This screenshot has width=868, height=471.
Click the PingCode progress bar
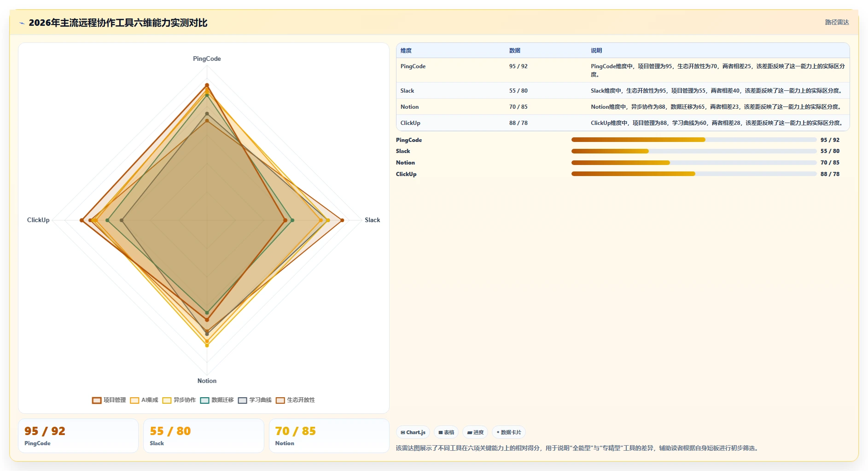click(694, 140)
